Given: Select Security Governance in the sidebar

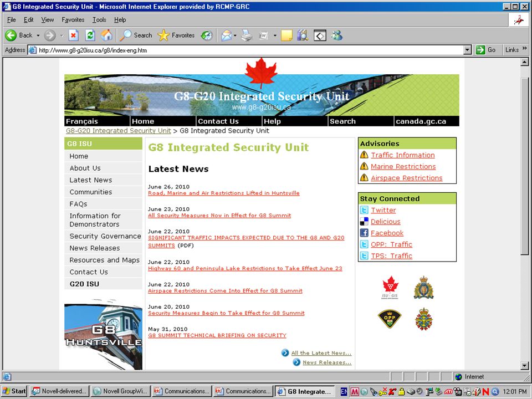Looking at the screenshot, I should pos(103,236).
